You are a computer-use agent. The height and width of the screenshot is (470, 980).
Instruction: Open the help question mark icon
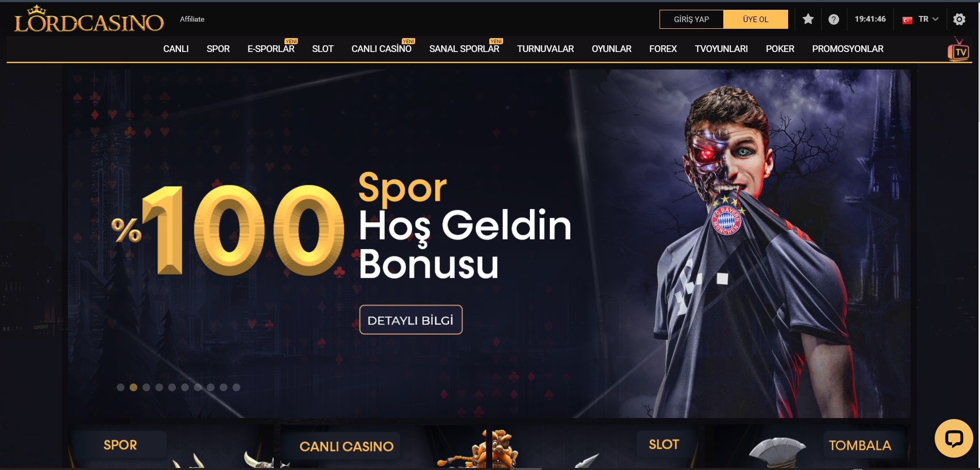pyautogui.click(x=834, y=19)
